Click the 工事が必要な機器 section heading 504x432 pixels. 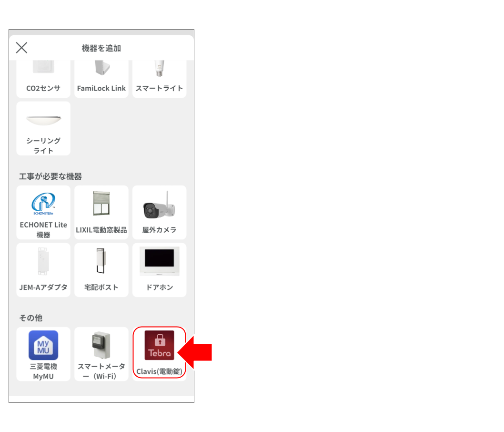tap(50, 176)
